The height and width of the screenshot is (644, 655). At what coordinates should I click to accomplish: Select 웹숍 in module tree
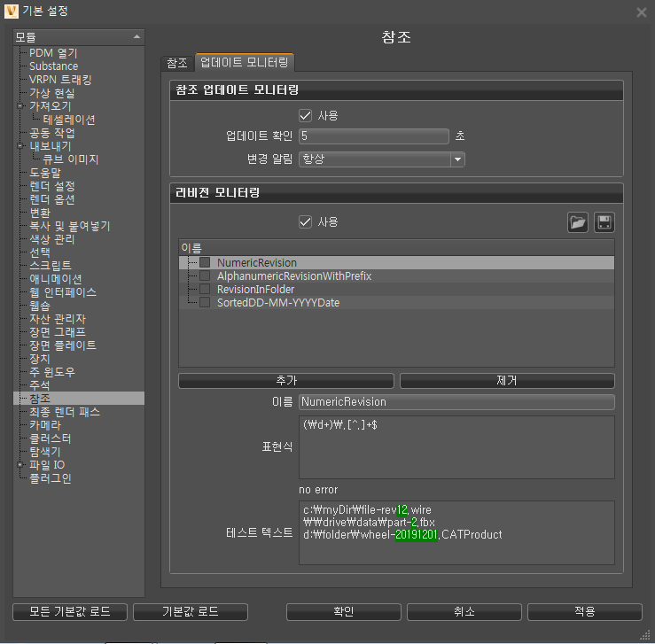40,306
